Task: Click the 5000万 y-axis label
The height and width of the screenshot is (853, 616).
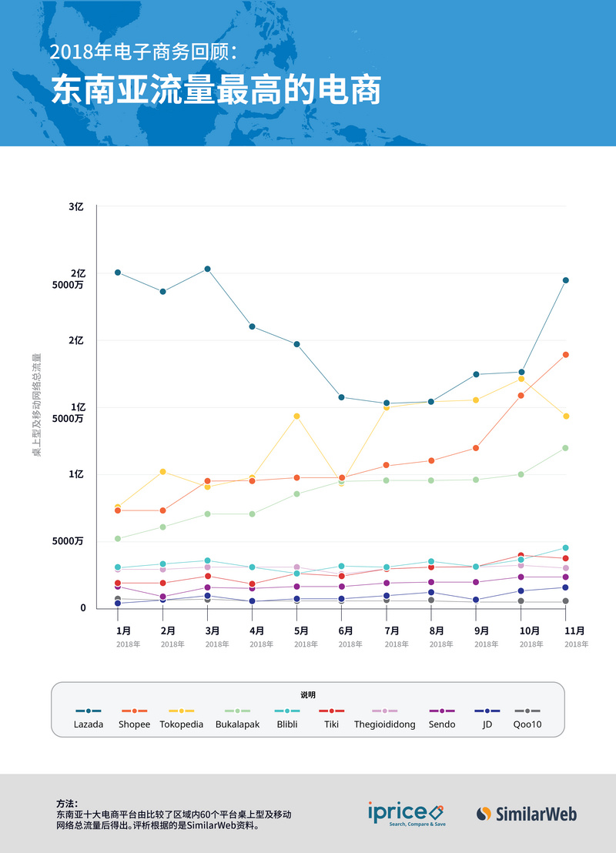Action: click(68, 540)
